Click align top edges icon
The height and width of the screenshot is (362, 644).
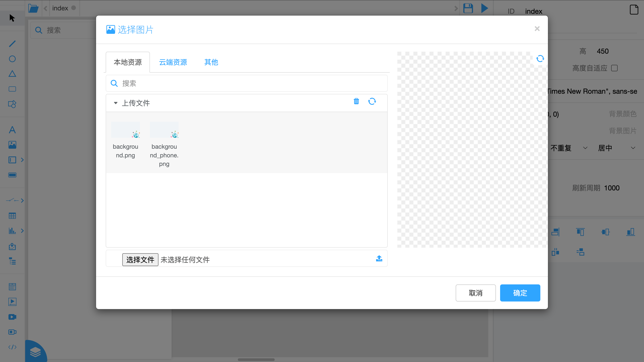pos(580,232)
